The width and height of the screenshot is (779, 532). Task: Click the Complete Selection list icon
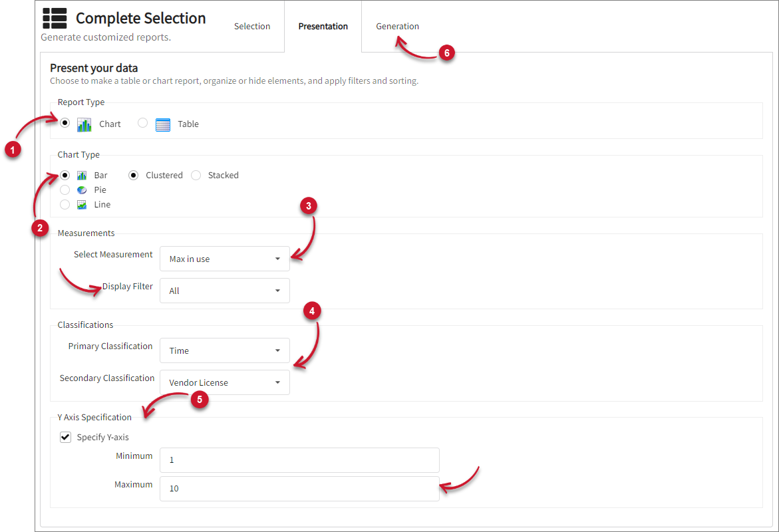[55, 19]
